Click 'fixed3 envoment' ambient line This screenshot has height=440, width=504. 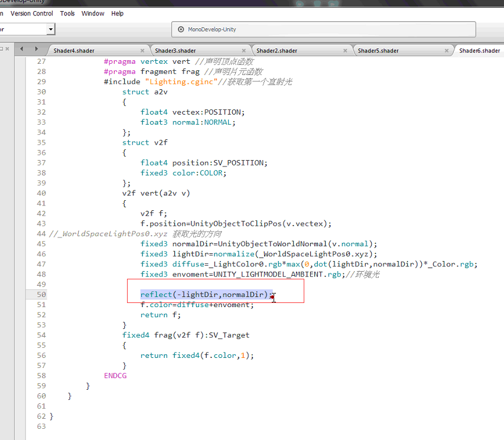(260, 274)
